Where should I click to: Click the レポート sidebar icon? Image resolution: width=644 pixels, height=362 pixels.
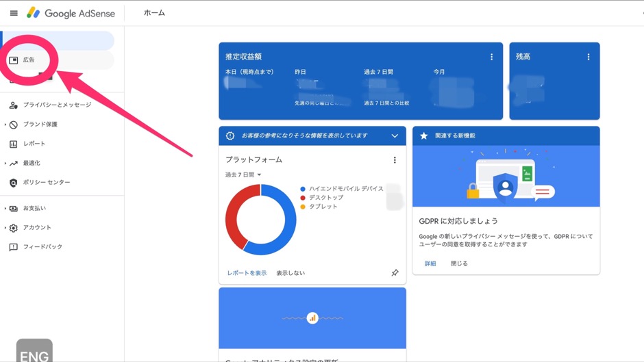tap(14, 144)
